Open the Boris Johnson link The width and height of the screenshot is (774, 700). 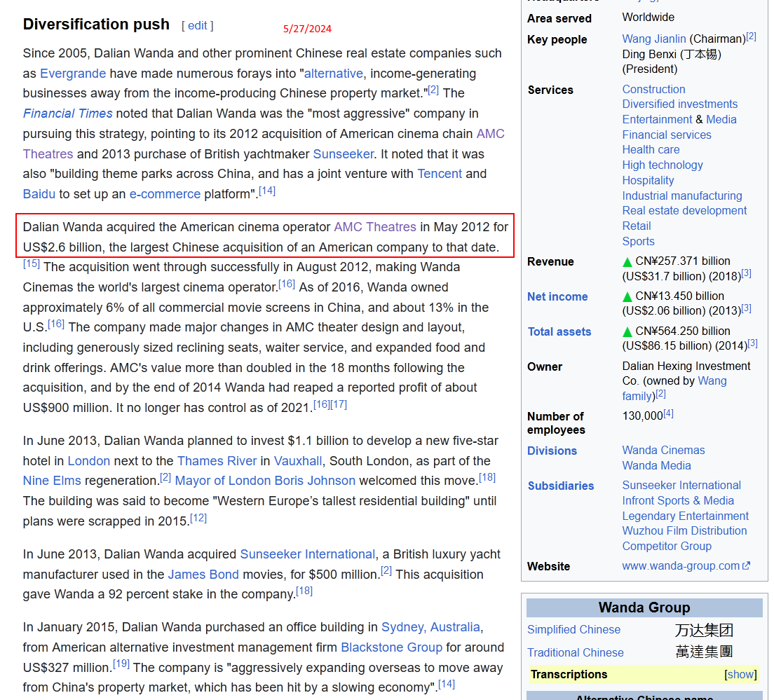pos(265,481)
